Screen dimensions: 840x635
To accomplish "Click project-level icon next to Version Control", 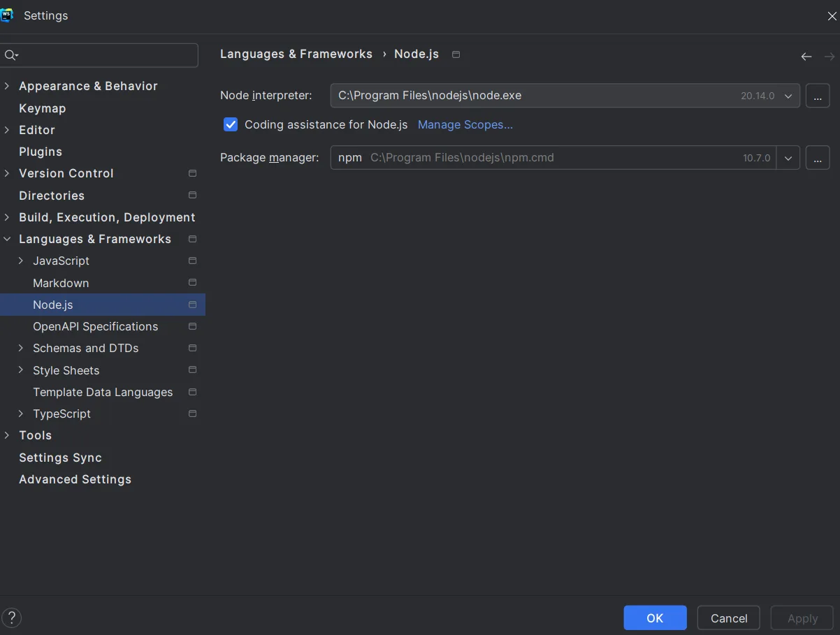I will [193, 173].
